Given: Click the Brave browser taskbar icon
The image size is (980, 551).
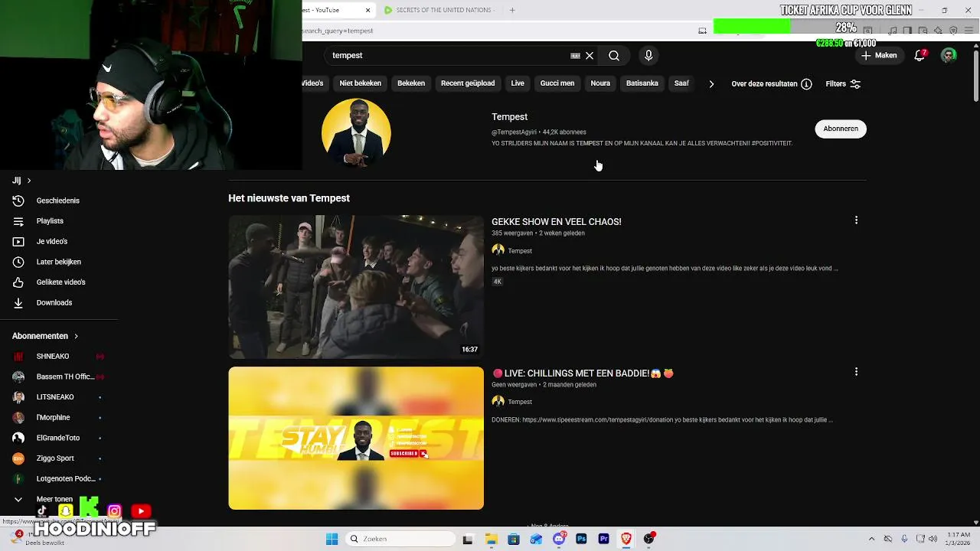Looking at the screenshot, I should click(x=626, y=540).
